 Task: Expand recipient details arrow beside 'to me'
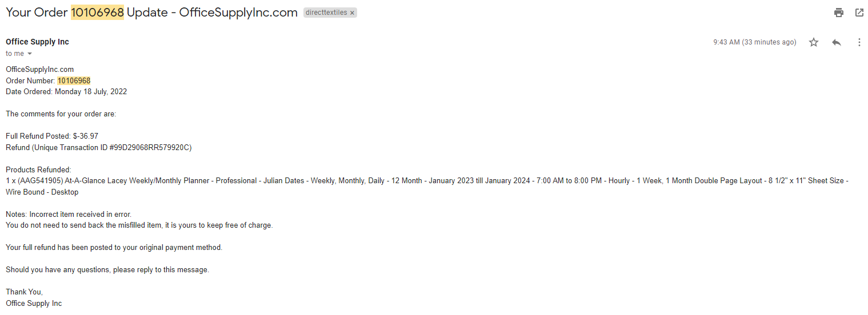point(30,54)
